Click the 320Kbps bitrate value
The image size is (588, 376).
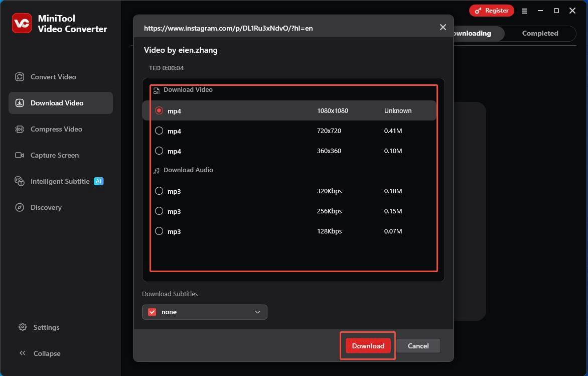329,191
